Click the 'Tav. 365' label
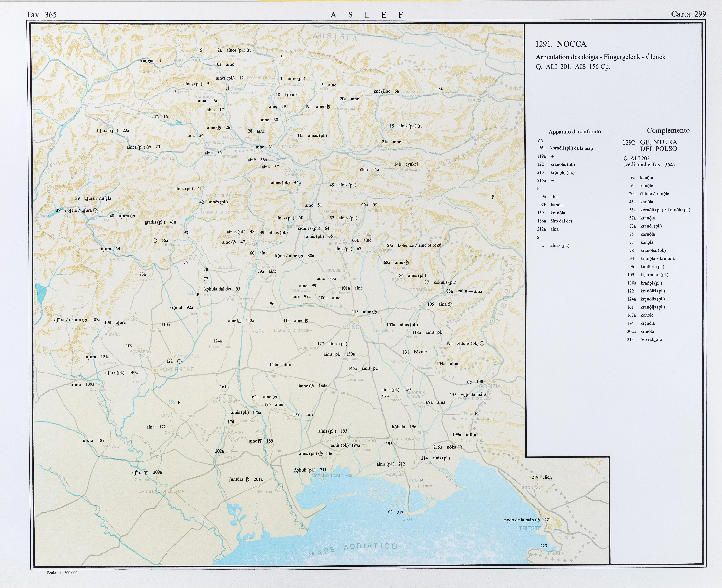This screenshot has height=588, width=722. click(41, 15)
